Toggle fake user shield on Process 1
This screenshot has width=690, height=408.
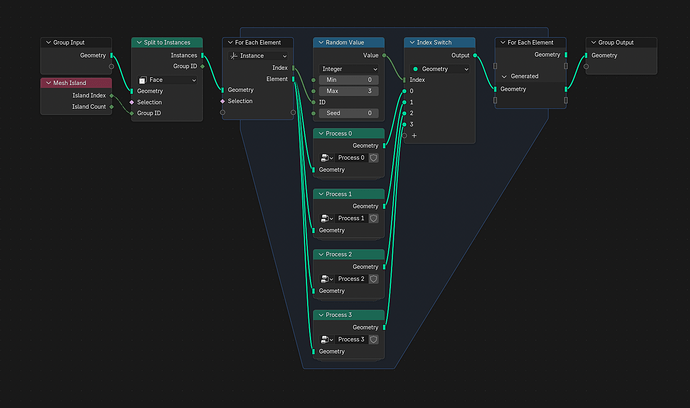(374, 218)
